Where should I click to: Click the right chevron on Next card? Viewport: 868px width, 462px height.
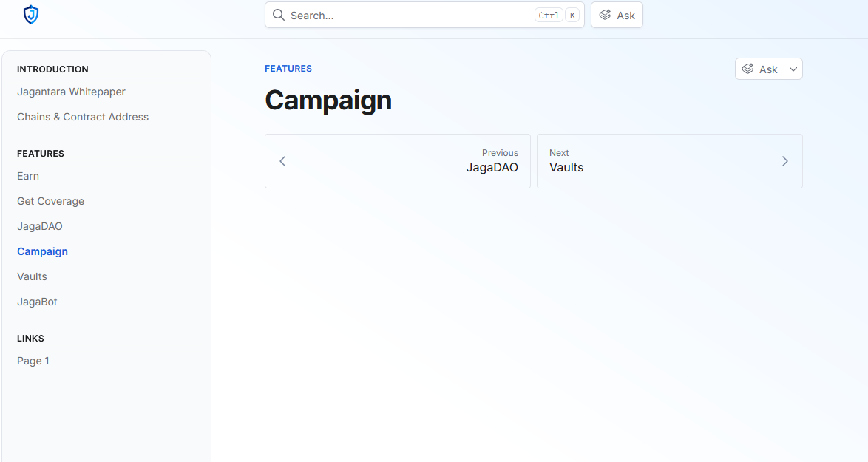tap(784, 161)
